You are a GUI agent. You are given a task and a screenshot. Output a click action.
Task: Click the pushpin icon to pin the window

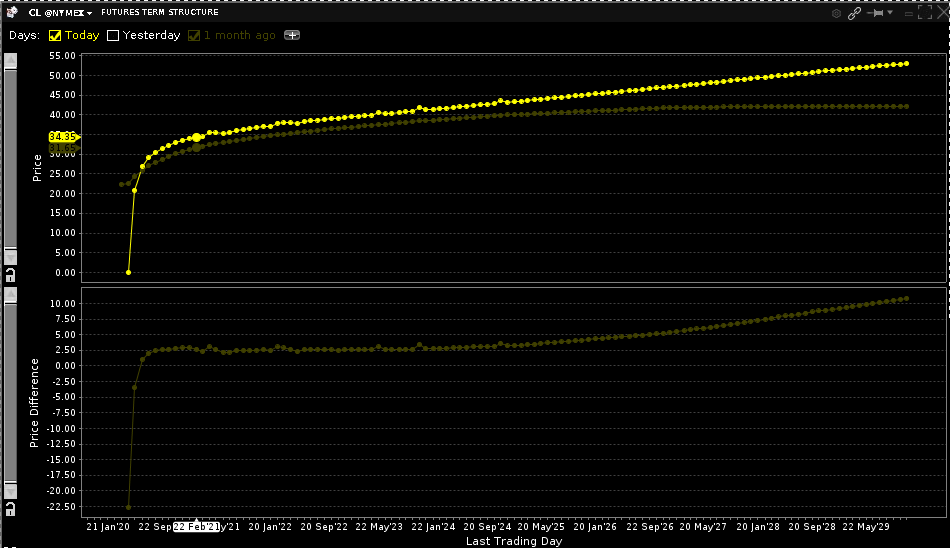[877, 13]
